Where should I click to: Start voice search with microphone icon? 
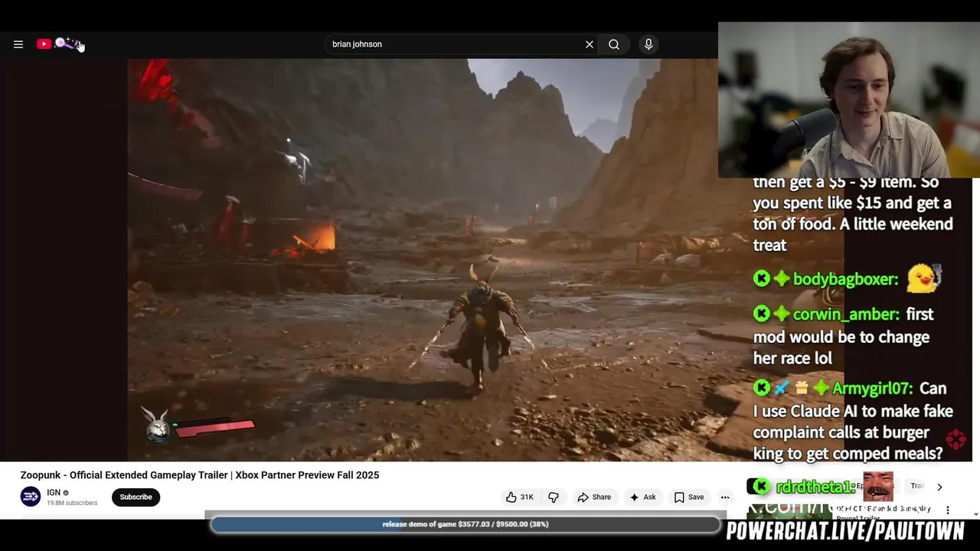tap(648, 44)
